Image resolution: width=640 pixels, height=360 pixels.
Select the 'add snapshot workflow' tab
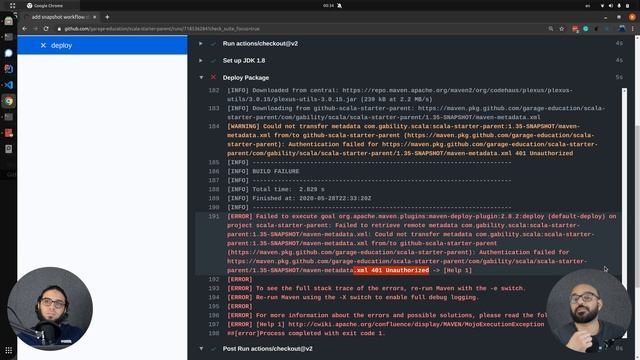(60, 17)
